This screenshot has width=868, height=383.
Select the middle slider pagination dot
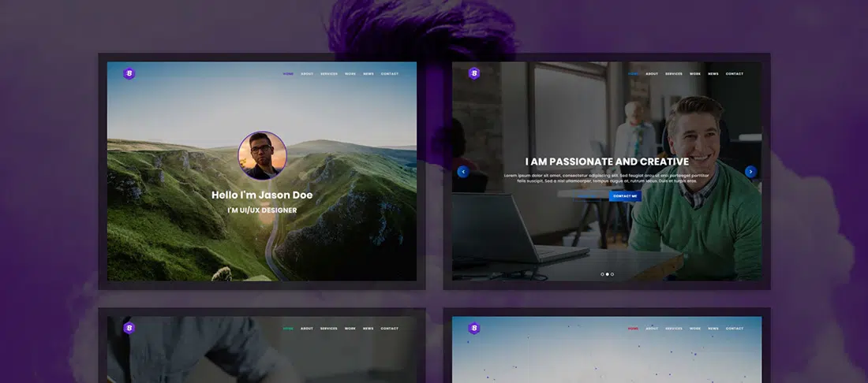(607, 274)
